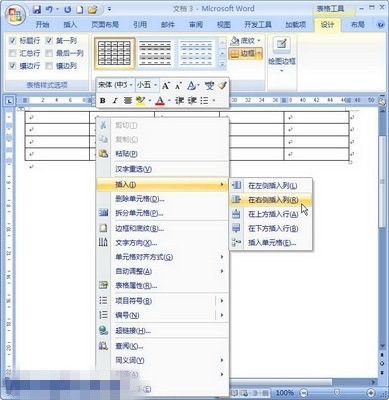Select the first grid table style thumbnail
The image size is (389, 400).
point(115,53)
